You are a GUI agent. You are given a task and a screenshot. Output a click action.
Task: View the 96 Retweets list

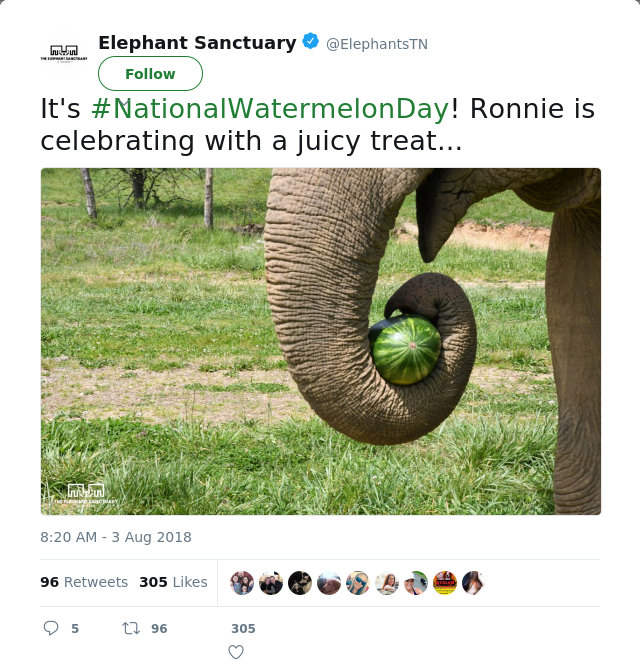84,582
